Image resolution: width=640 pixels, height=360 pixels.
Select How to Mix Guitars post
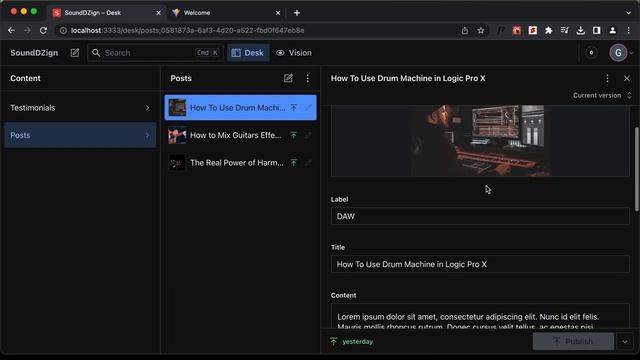[x=240, y=135]
